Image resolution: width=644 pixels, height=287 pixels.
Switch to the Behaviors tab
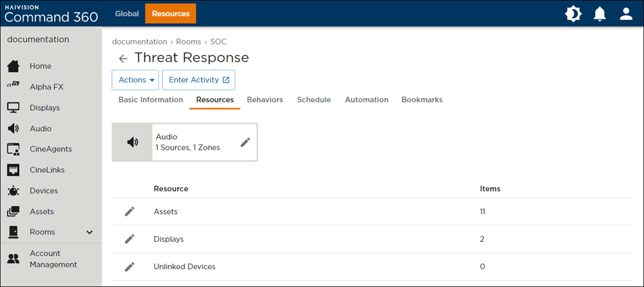pos(265,100)
